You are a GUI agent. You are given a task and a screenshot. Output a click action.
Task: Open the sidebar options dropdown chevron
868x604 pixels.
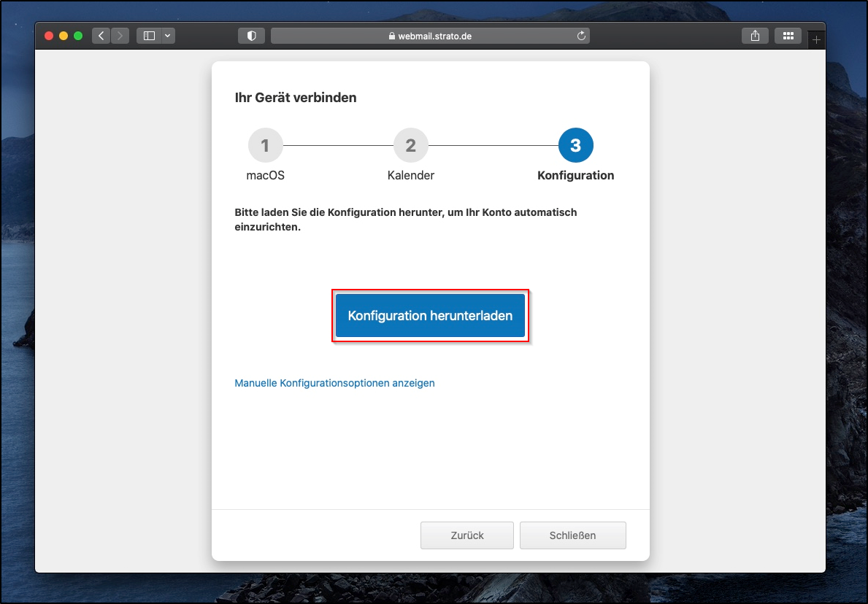pos(169,36)
